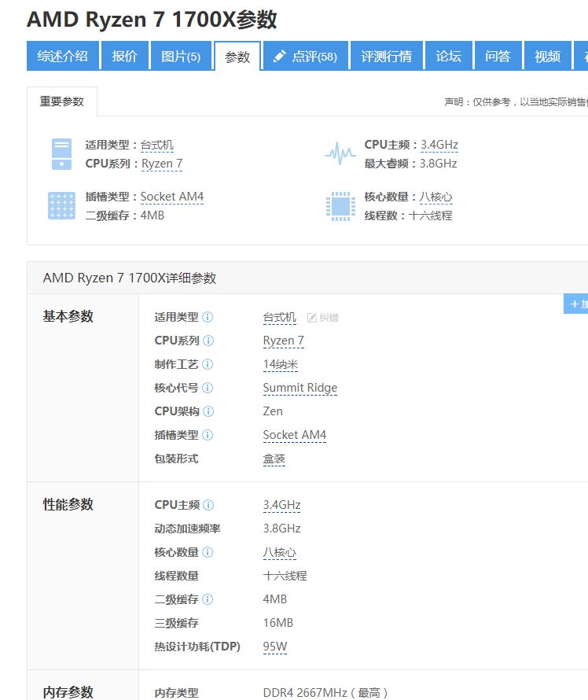Open 八核心 link in 性能参数 table
Screen dimensions: 588x700
[x=280, y=552]
